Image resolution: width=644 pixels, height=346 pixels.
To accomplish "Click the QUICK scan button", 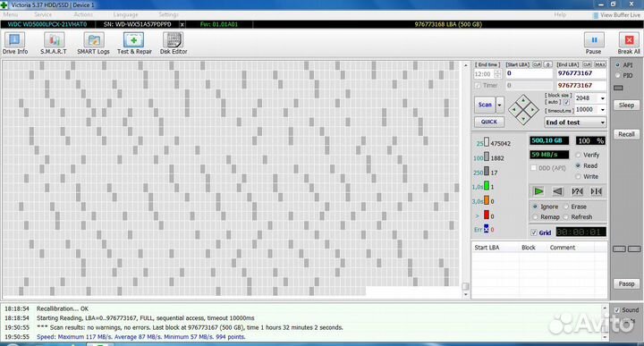I will (x=488, y=122).
